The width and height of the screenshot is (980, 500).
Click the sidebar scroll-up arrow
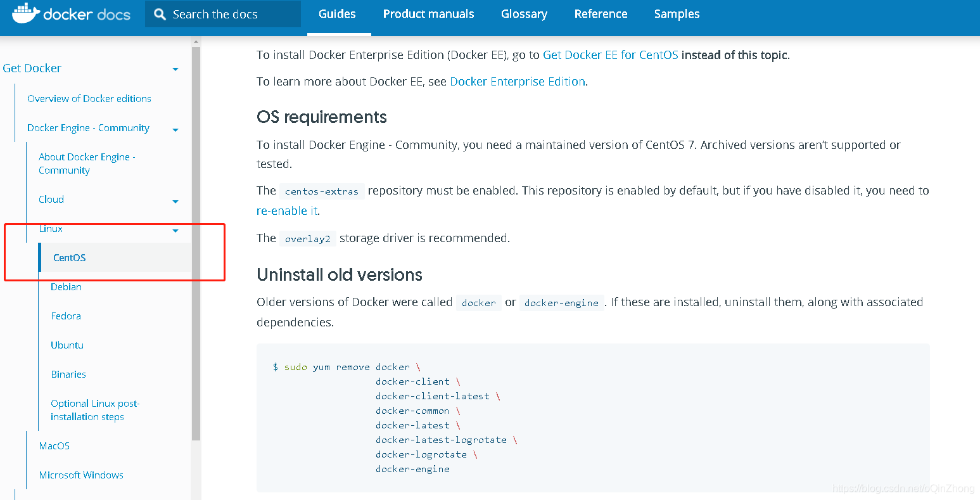tap(196, 42)
